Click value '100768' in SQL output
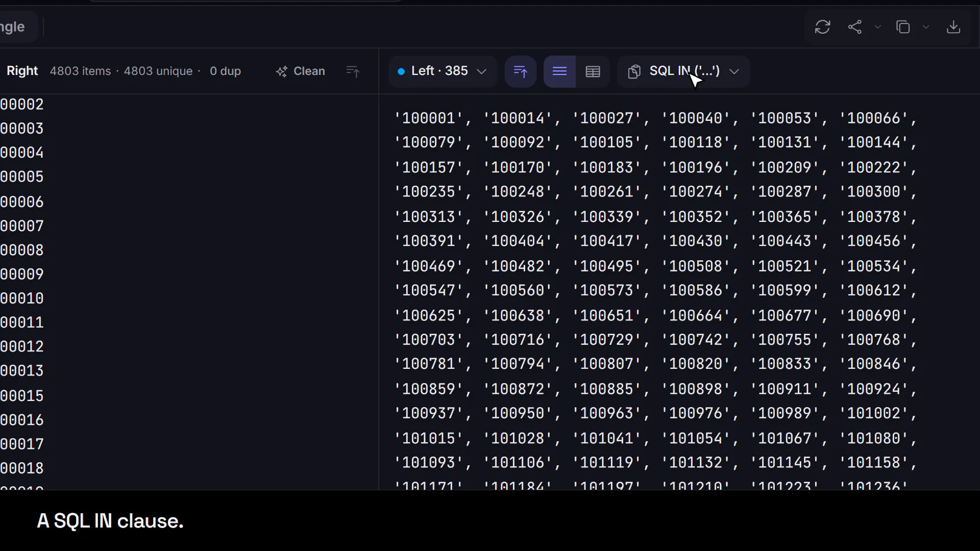This screenshot has width=980, height=551. click(874, 340)
